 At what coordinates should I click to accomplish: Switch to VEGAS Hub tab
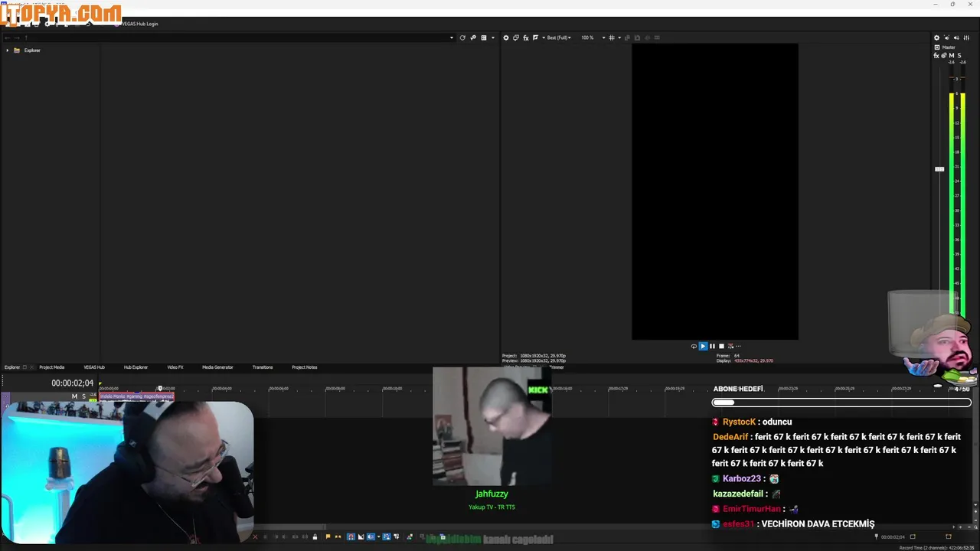[94, 367]
